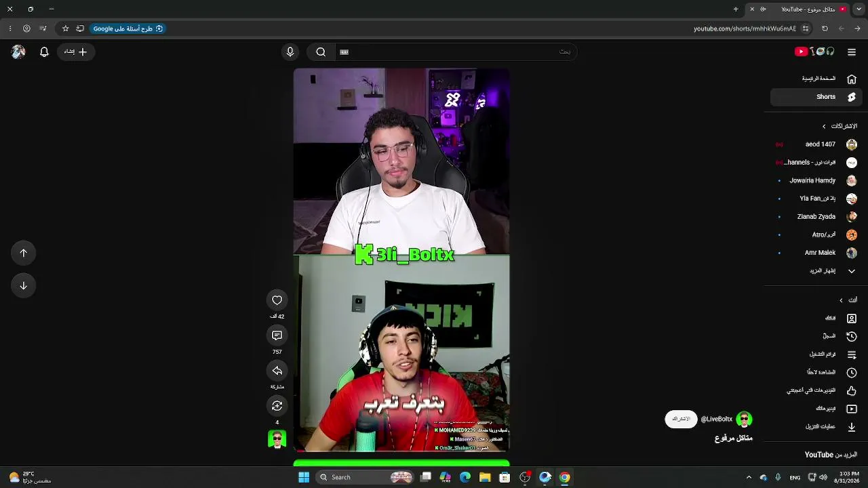
Task: Open Downloads in the sidebar
Action: pyautogui.click(x=815, y=427)
